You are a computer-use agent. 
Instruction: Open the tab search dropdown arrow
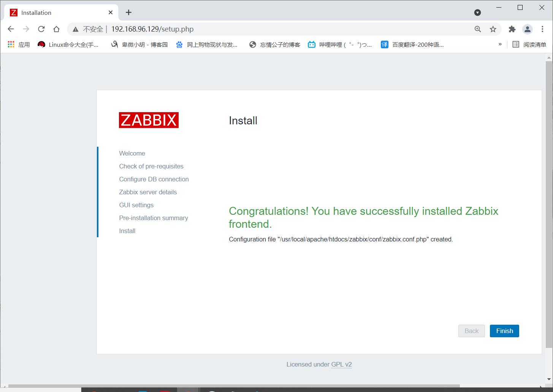click(x=478, y=13)
